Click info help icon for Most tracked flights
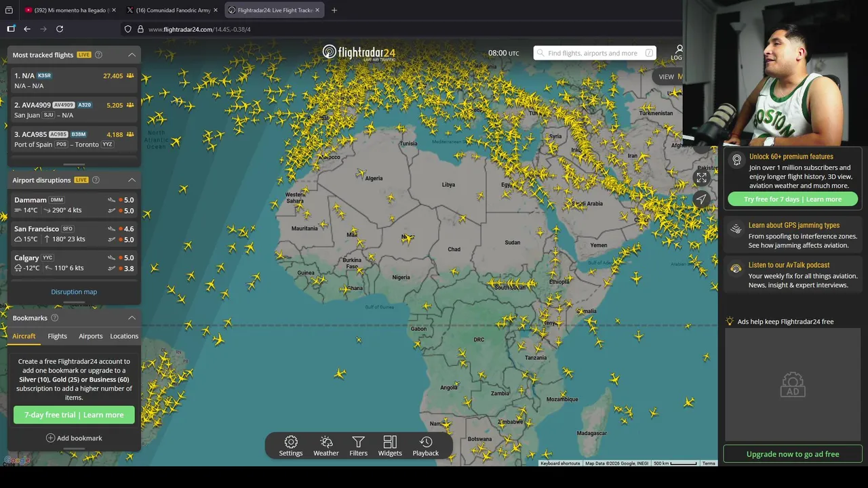 click(98, 55)
